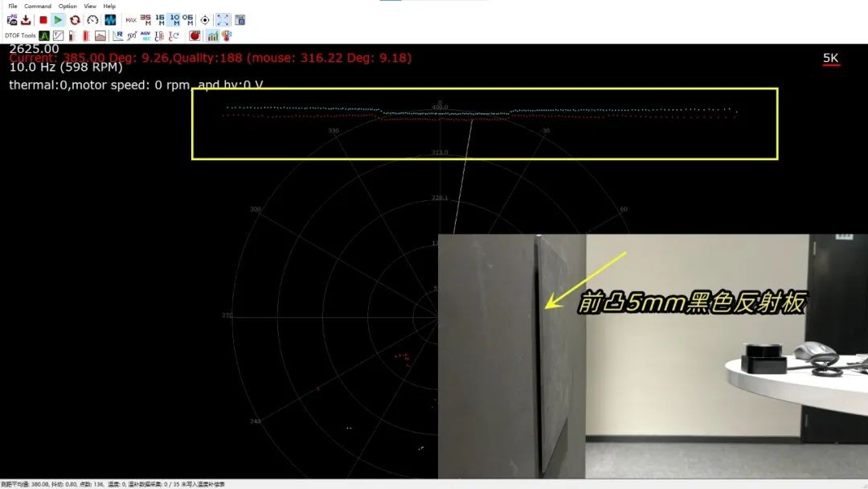The width and height of the screenshot is (868, 489).
Task: Click the '10.0 Hz (598 RPM)' readout
Action: (x=66, y=67)
